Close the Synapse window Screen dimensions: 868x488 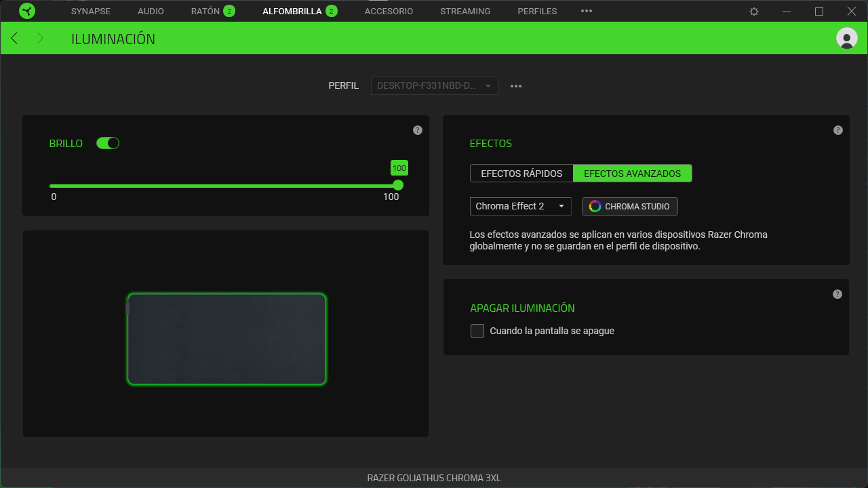(852, 12)
